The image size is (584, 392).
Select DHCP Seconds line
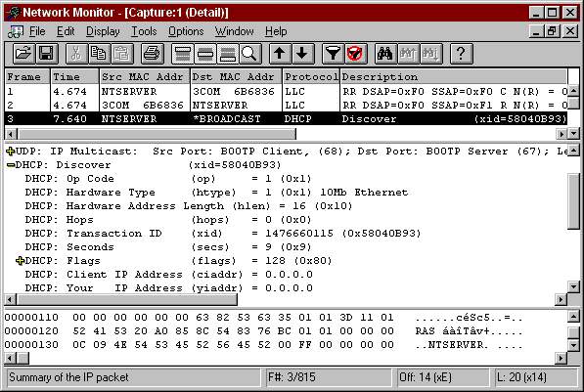point(168,247)
